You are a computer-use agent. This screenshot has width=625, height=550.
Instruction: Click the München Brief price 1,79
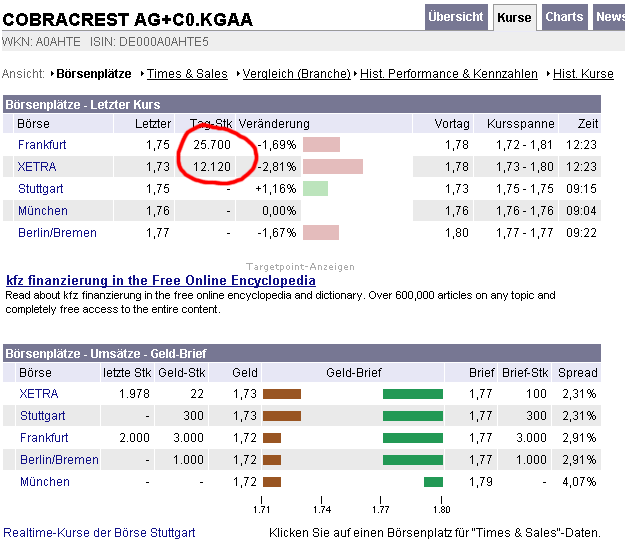[481, 481]
